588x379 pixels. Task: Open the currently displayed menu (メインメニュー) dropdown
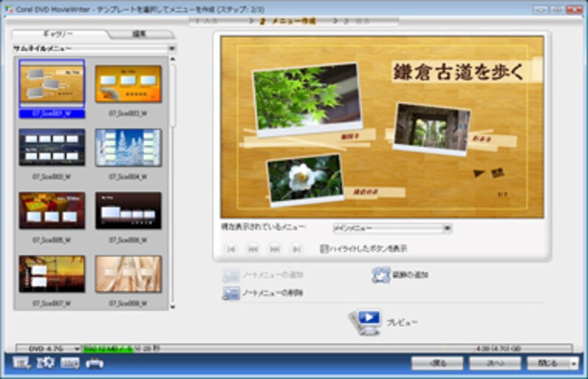[x=447, y=228]
